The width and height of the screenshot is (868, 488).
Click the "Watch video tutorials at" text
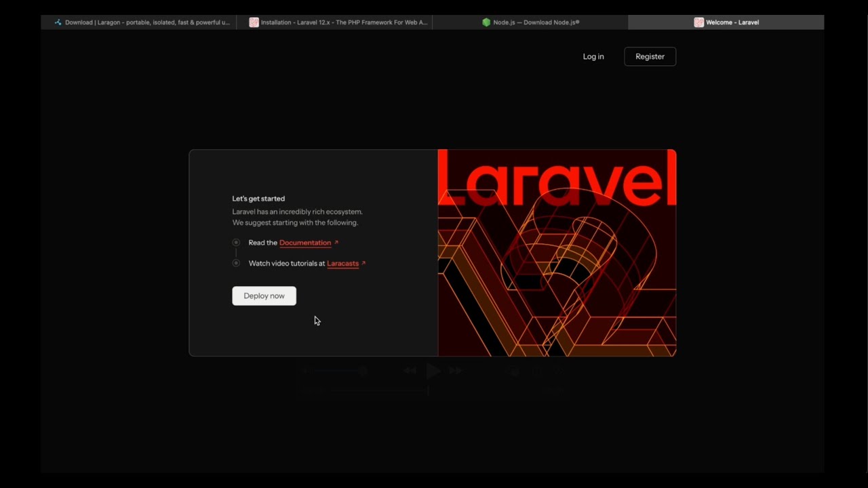[287, 264]
